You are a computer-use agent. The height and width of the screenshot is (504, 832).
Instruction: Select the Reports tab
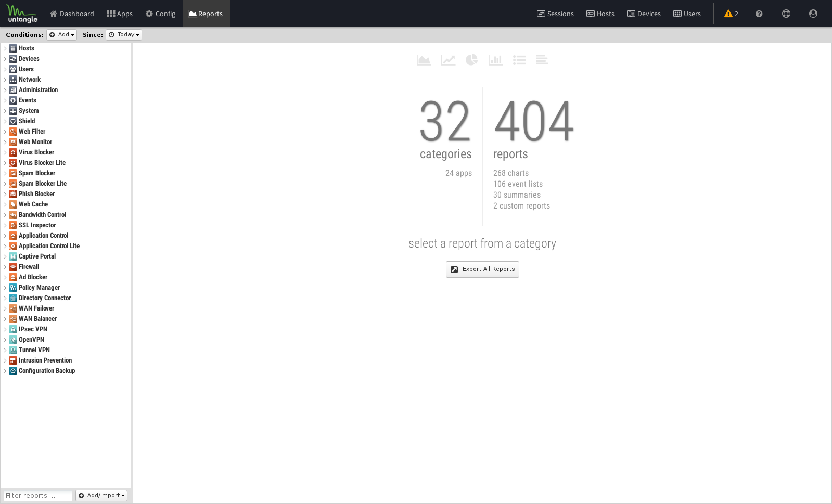click(x=206, y=14)
